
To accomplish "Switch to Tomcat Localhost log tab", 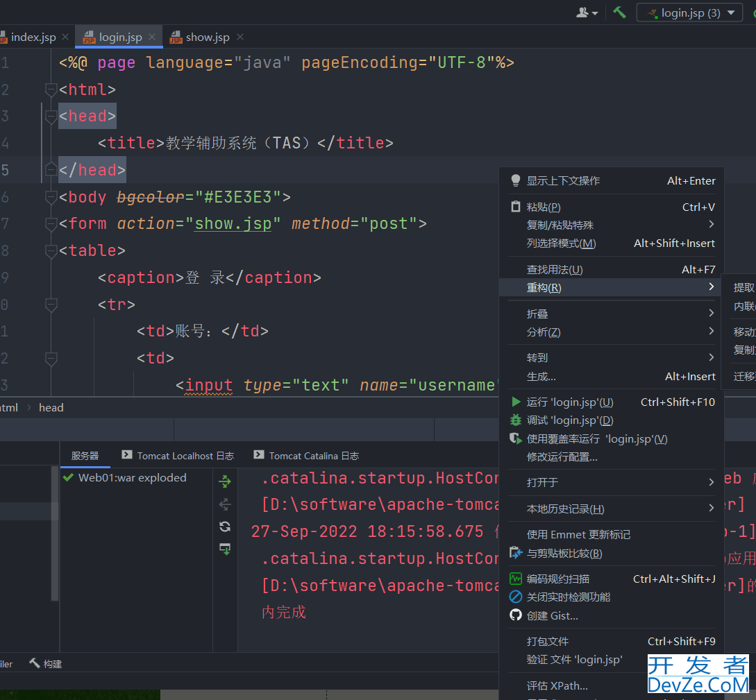I will click(178, 456).
